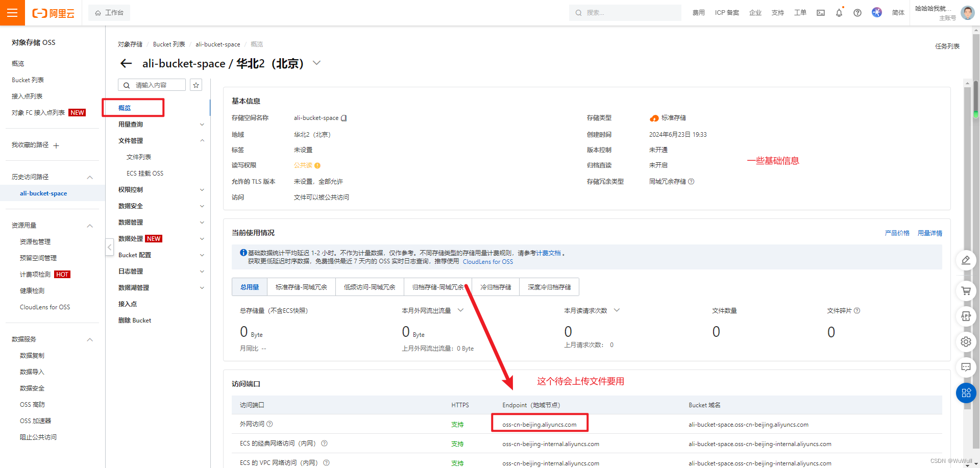
Task: Click Bucket 列表 in the breadcrumb
Action: (x=169, y=44)
